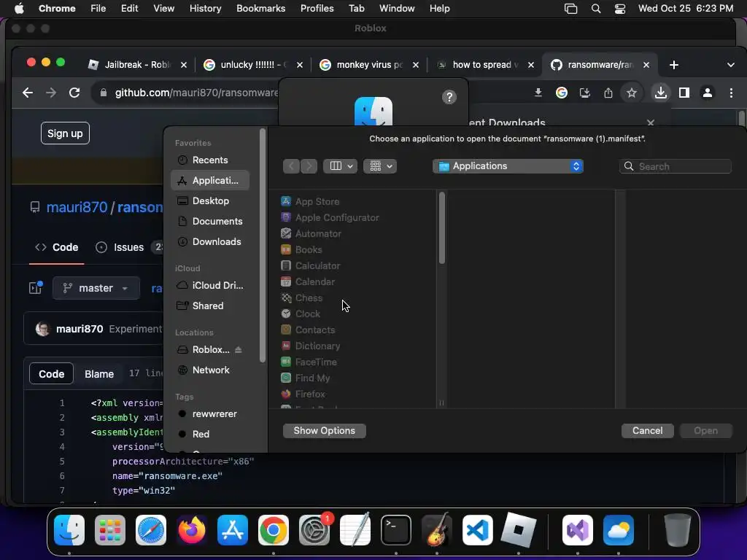Select Network in the sidebar
Image resolution: width=747 pixels, height=560 pixels.
coord(209,370)
